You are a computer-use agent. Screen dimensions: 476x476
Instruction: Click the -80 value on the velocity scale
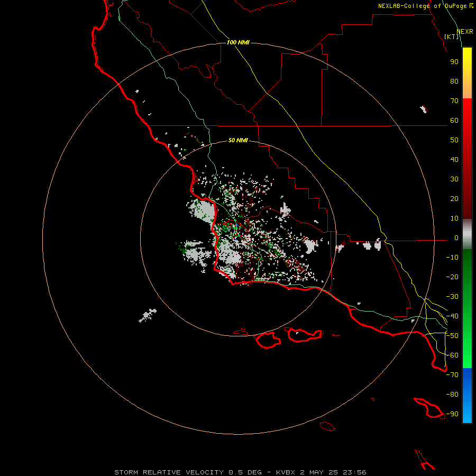coord(452,395)
